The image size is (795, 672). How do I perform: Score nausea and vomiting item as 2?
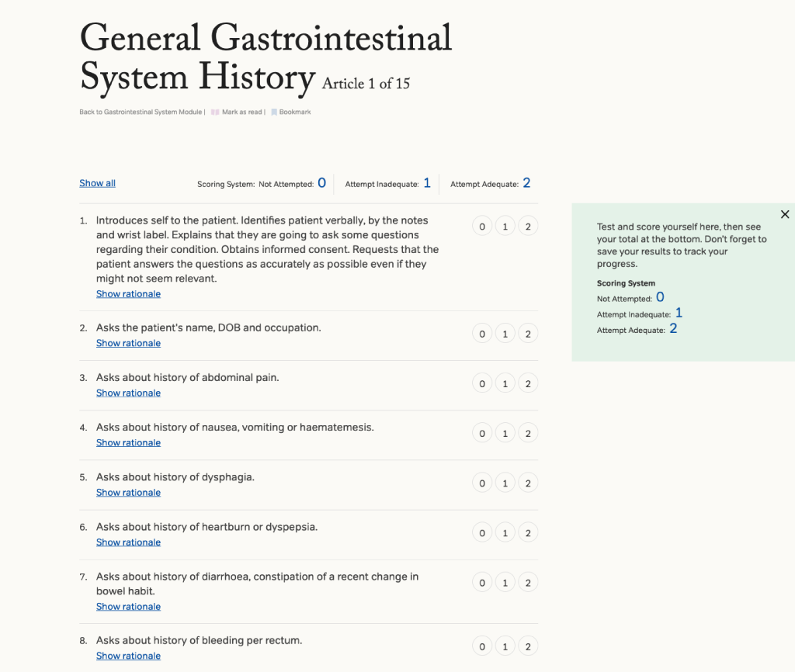(x=528, y=433)
